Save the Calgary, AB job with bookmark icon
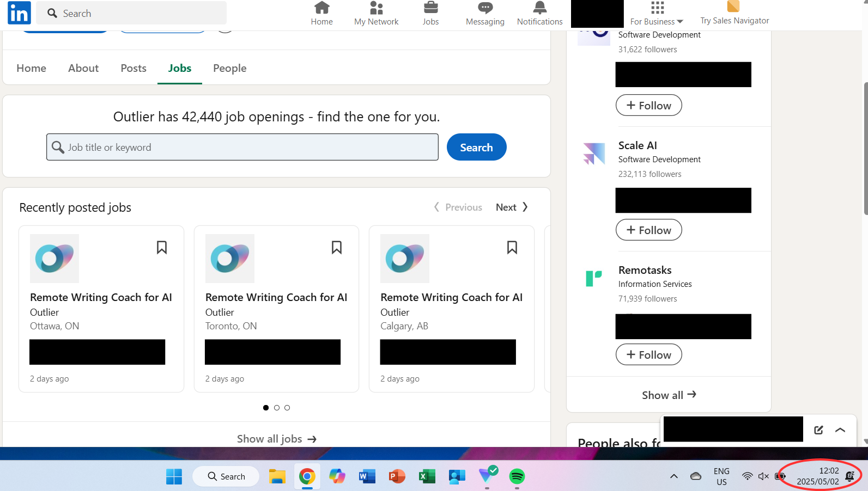868x491 pixels. point(512,248)
